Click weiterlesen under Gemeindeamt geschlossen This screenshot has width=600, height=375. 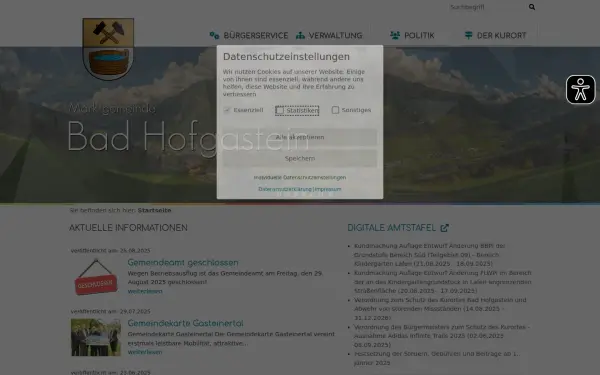[x=145, y=291]
